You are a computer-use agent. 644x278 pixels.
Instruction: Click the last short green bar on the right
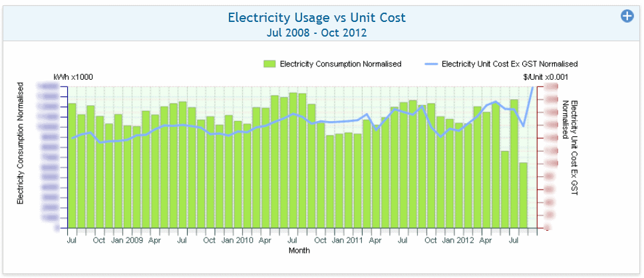(523, 195)
